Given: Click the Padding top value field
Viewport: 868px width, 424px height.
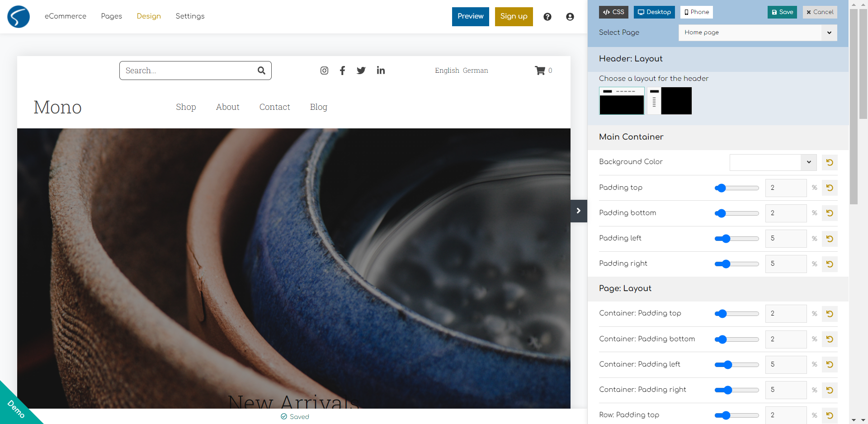Looking at the screenshot, I should coord(786,188).
